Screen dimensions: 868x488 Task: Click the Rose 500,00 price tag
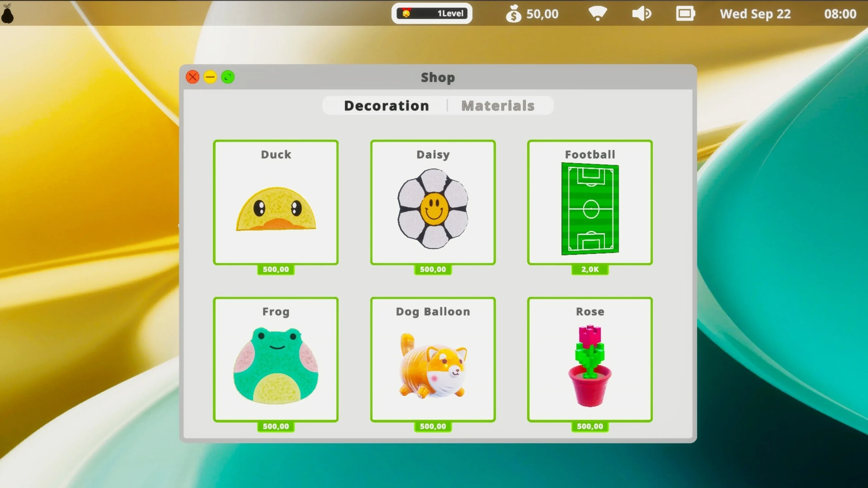tap(590, 426)
